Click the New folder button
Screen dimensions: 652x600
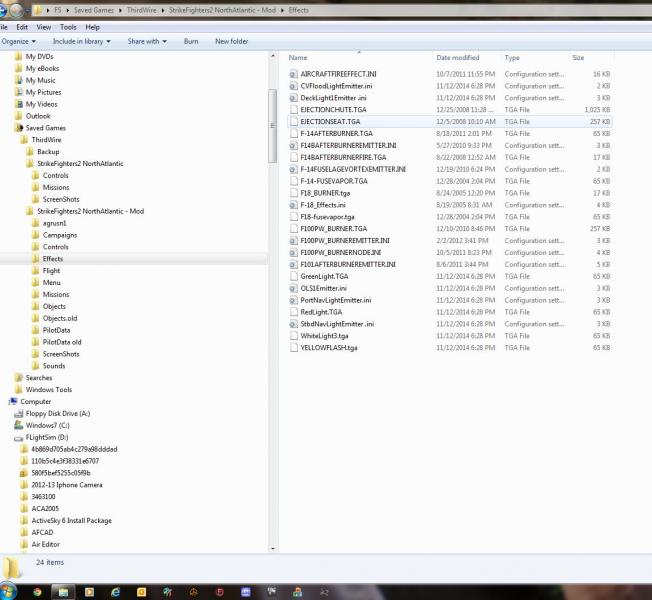pyautogui.click(x=232, y=41)
